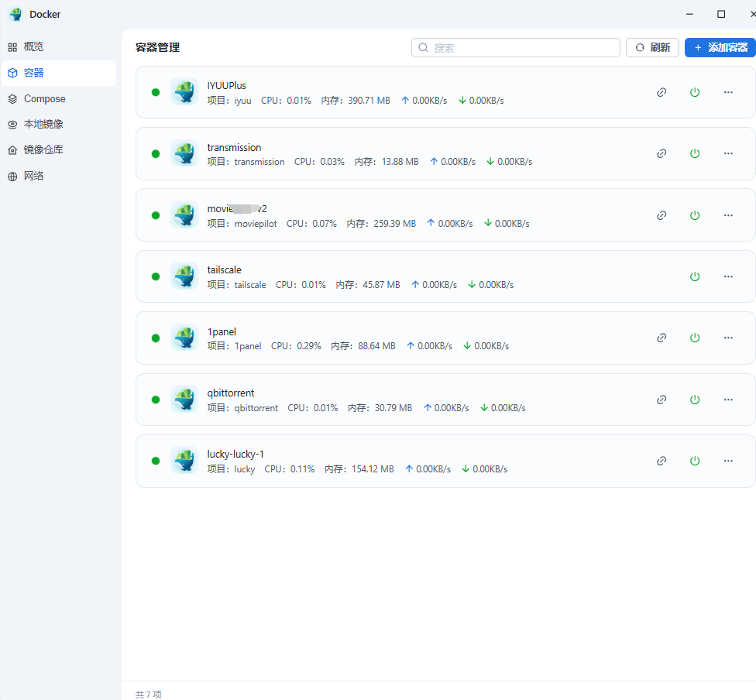This screenshot has height=700, width=756.
Task: Minimize the Docker window
Action: pos(689,15)
